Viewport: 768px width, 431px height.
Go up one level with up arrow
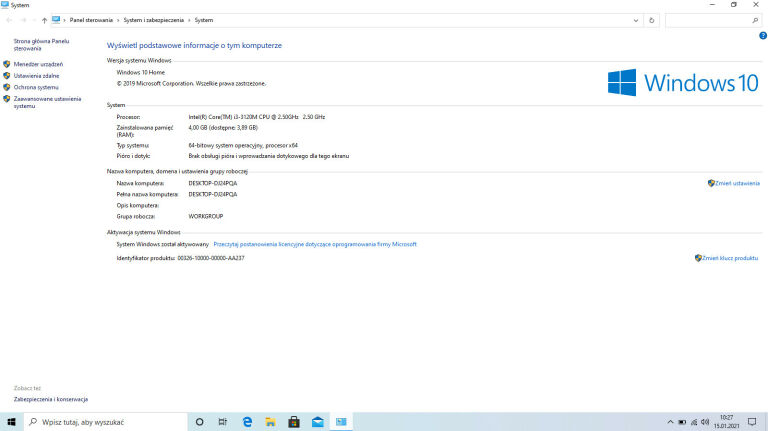pyautogui.click(x=44, y=21)
